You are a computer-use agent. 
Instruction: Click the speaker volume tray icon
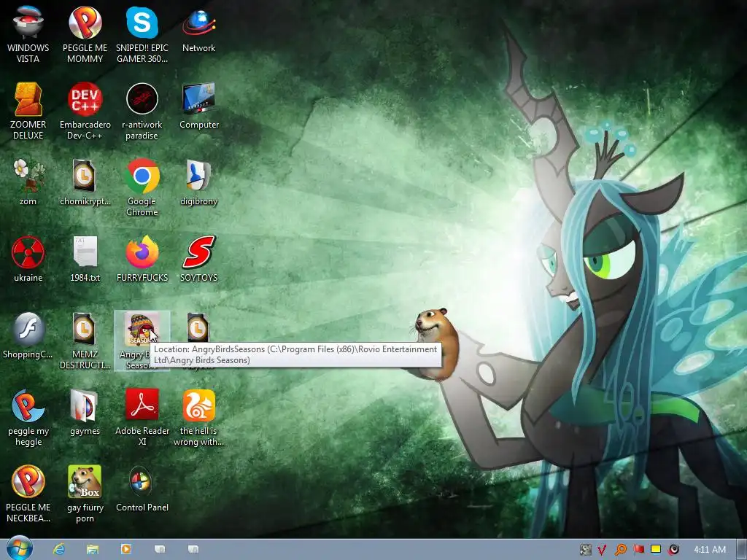coord(673,550)
